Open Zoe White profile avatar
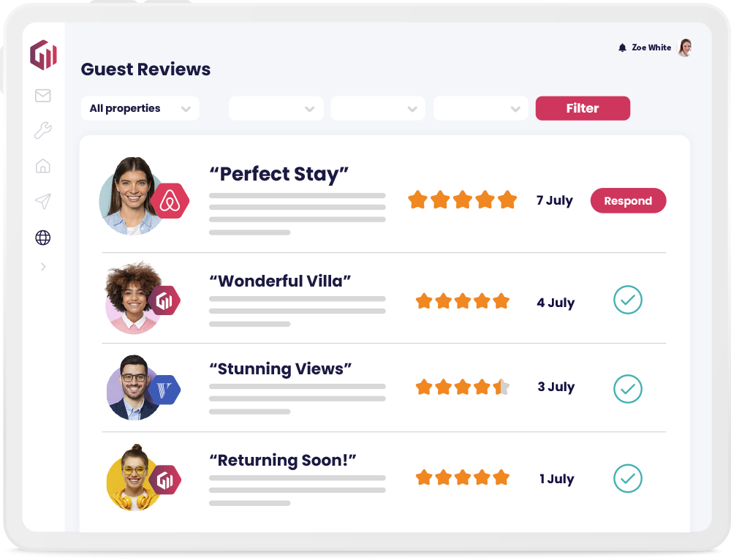 coord(685,48)
